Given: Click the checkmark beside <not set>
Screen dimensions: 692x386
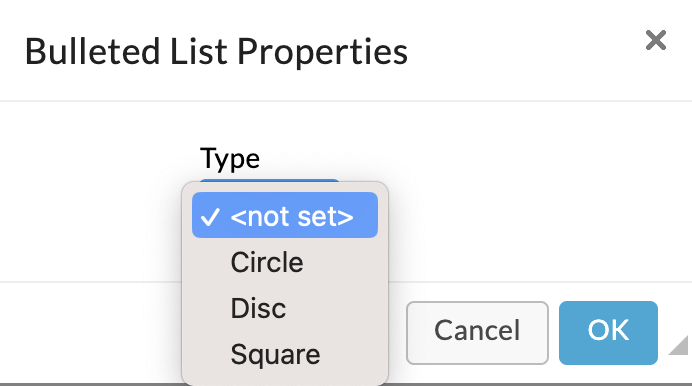Looking at the screenshot, I should pyautogui.click(x=210, y=217).
